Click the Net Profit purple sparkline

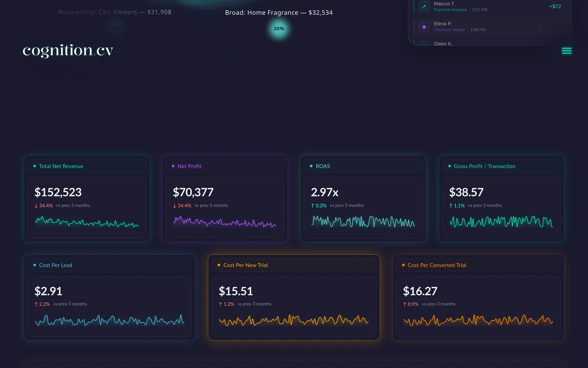point(225,222)
